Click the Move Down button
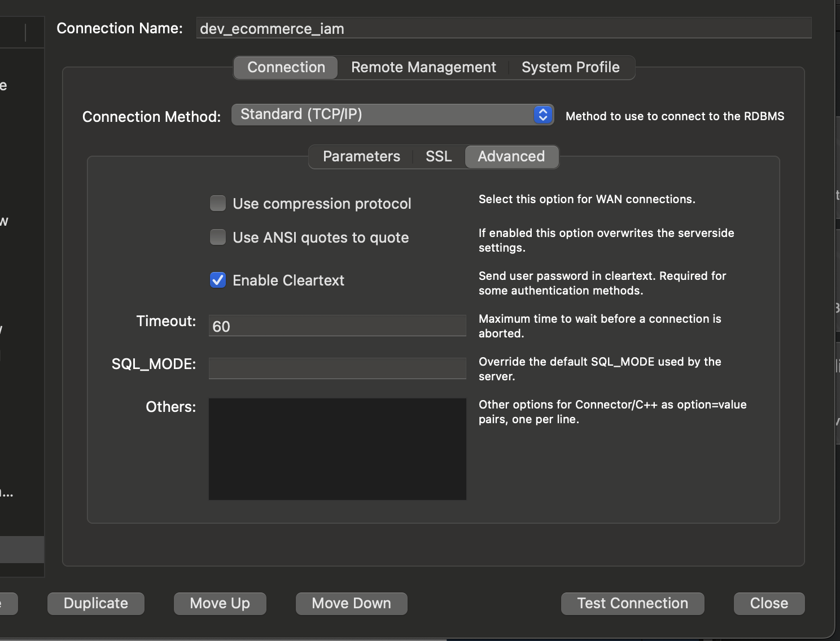The image size is (840, 641). tap(351, 603)
